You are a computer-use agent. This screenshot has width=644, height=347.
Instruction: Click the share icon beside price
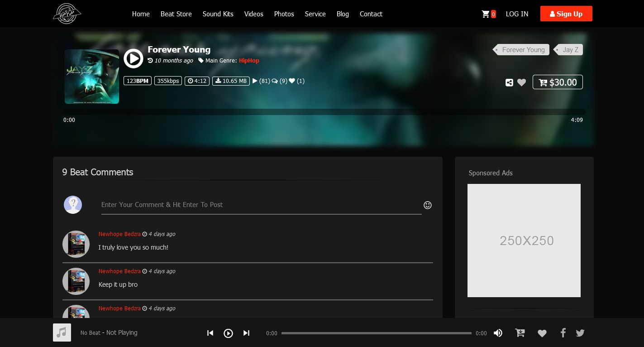[x=509, y=82]
